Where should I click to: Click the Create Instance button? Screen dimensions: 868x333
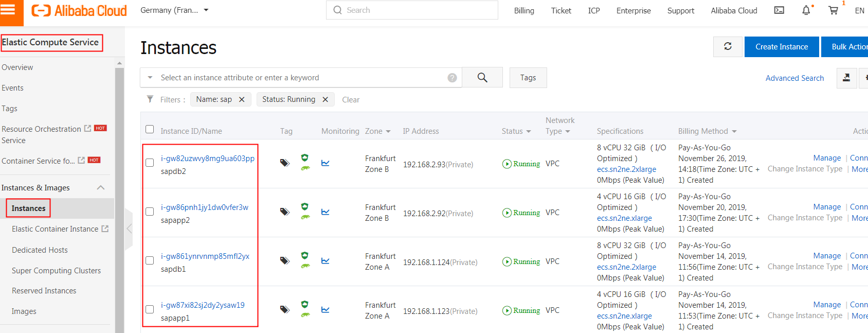(781, 47)
